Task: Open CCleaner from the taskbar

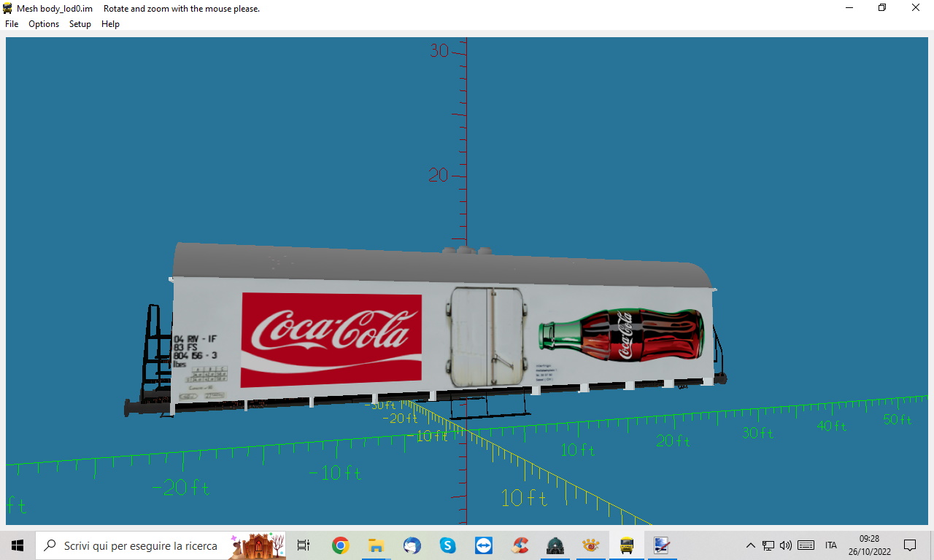Action: point(520,545)
